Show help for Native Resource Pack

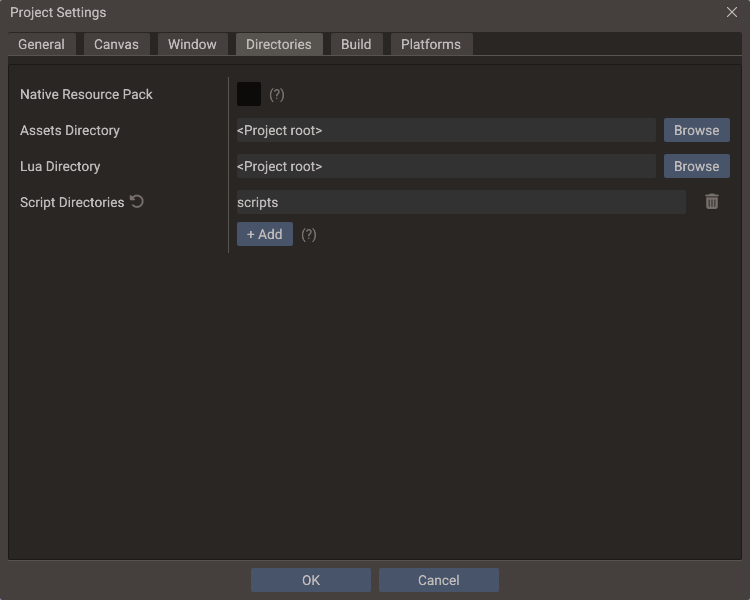276,94
